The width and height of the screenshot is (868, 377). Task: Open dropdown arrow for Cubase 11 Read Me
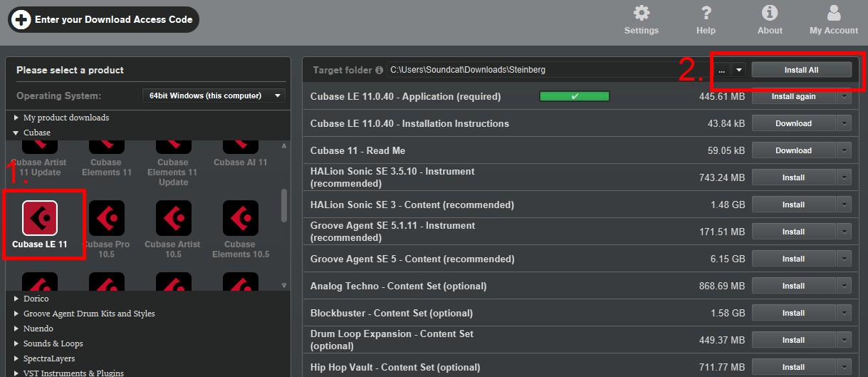pos(844,150)
